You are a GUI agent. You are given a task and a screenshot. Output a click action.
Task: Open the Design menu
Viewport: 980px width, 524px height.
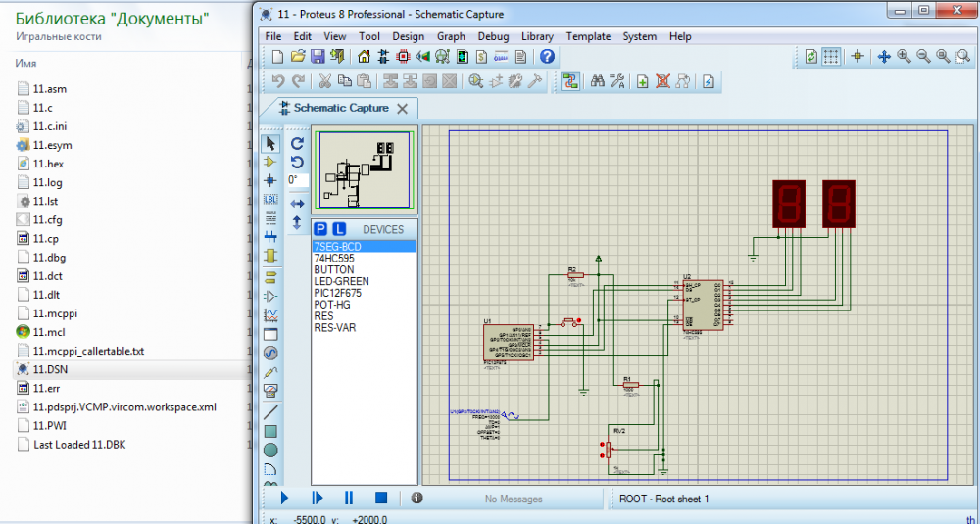point(408,36)
